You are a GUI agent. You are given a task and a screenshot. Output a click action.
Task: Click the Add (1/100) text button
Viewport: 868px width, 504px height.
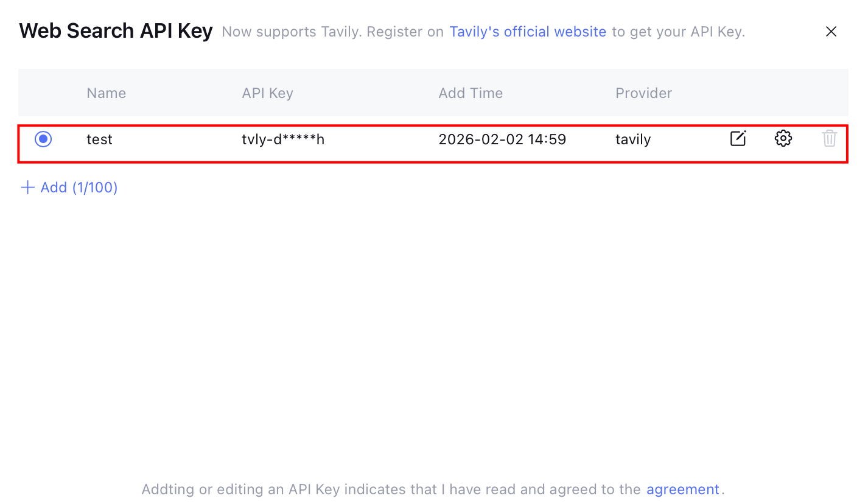coord(79,187)
